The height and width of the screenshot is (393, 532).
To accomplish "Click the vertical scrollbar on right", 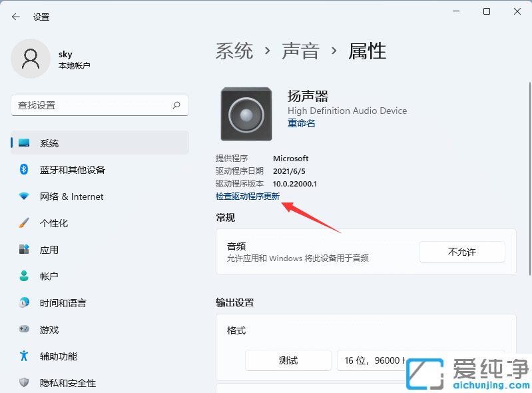I will click(x=529, y=179).
